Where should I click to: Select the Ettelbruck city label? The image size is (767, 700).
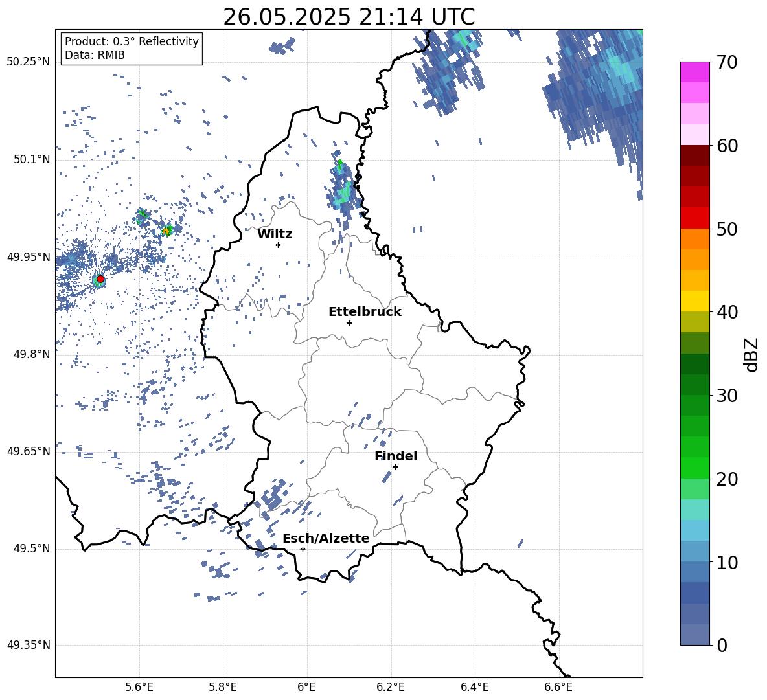365,312
